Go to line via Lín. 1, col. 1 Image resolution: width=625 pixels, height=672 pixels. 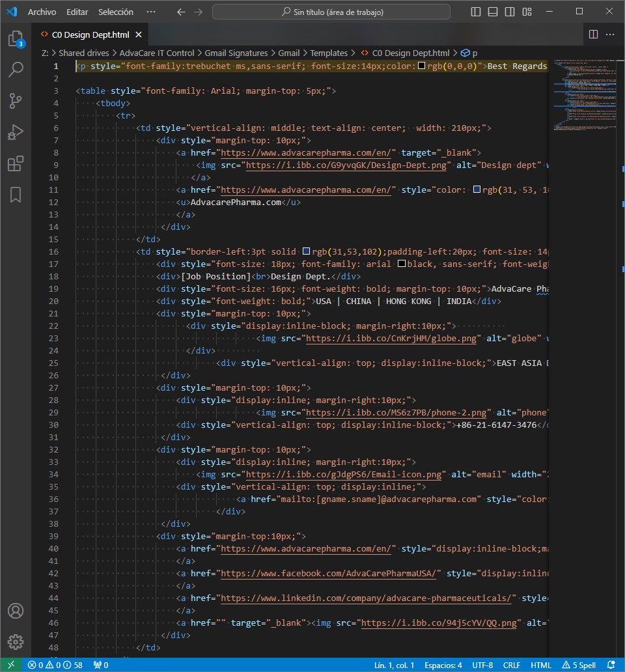click(394, 665)
